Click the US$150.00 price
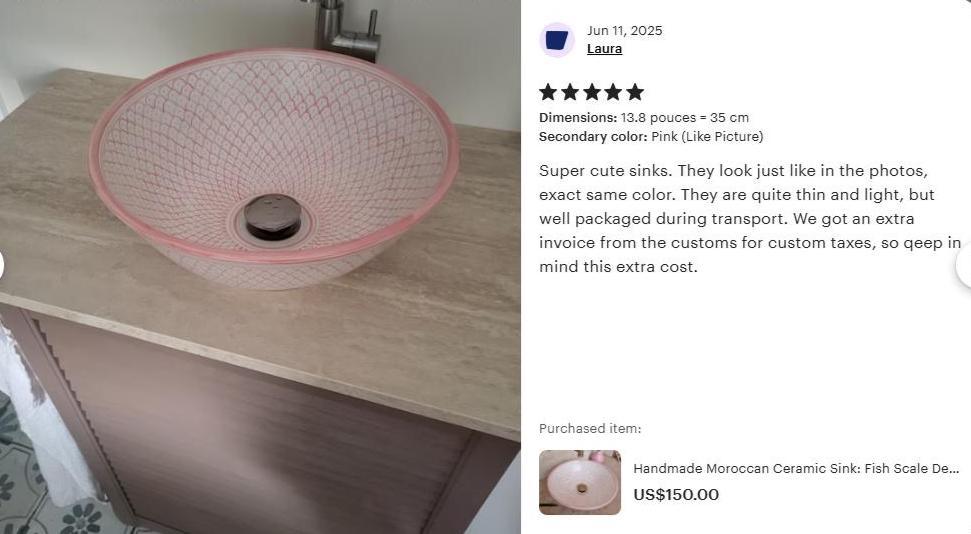971x534 pixels. click(676, 494)
